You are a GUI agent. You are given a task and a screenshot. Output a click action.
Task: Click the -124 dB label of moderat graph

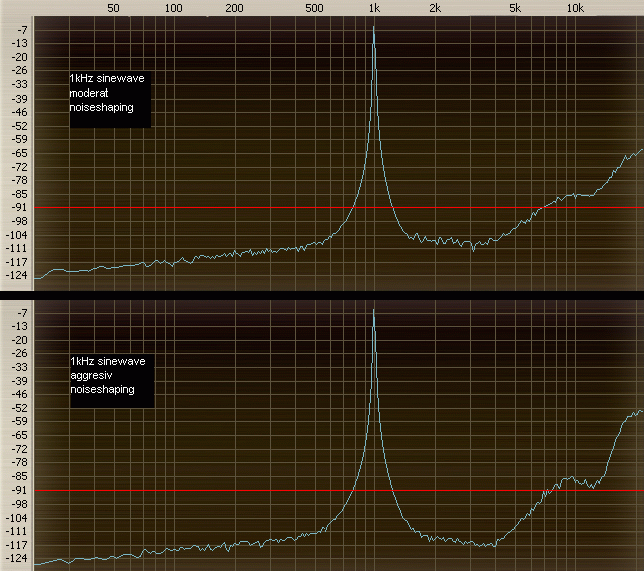pos(16,275)
